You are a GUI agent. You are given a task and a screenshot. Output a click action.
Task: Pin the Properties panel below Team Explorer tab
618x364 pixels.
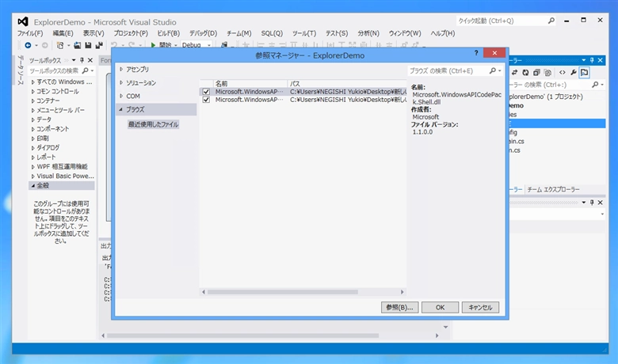(592, 203)
